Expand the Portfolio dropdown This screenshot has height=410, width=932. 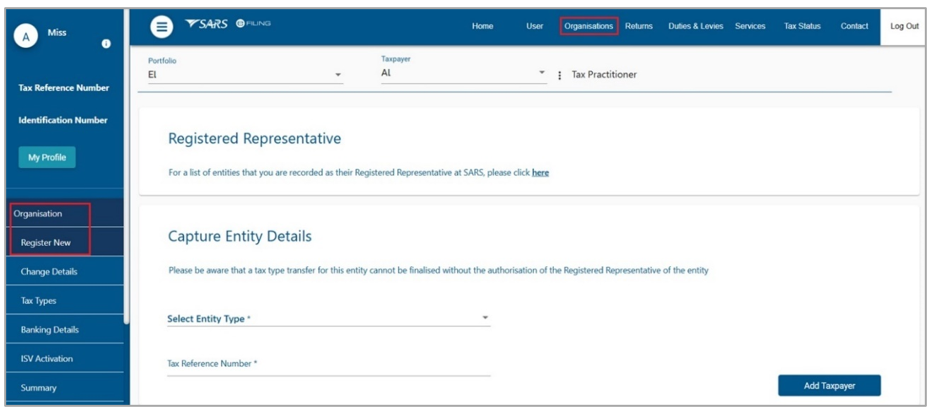(245, 75)
